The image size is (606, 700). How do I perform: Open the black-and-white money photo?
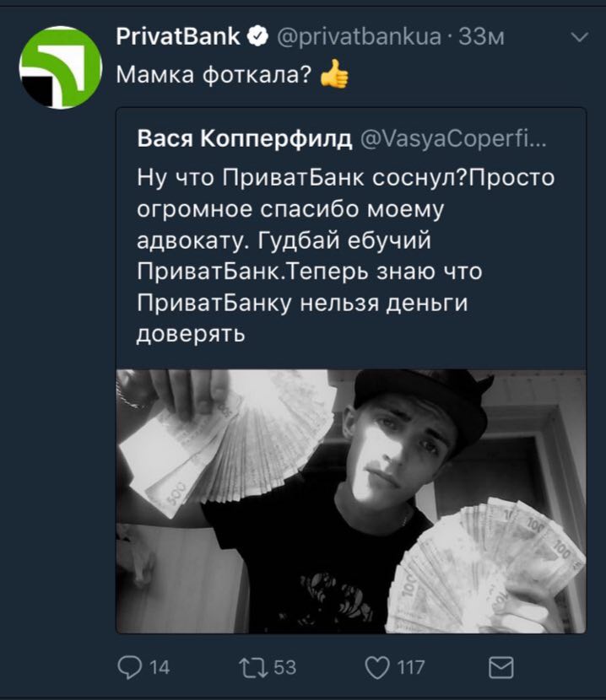[351, 501]
